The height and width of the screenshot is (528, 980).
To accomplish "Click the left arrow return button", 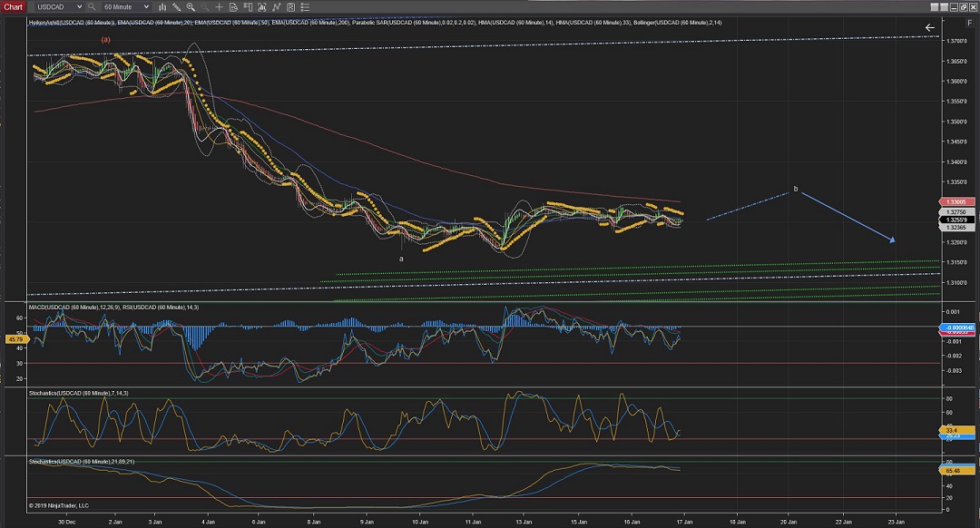I will click(x=929, y=28).
